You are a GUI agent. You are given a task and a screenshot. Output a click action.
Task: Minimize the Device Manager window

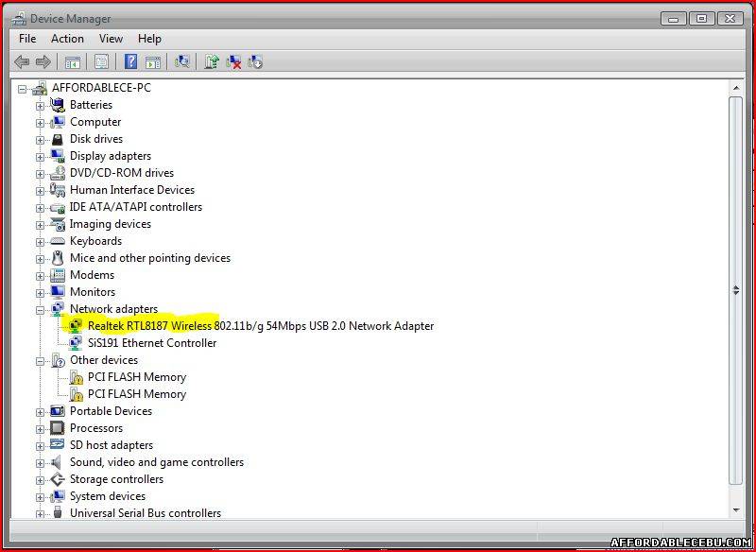[x=674, y=19]
